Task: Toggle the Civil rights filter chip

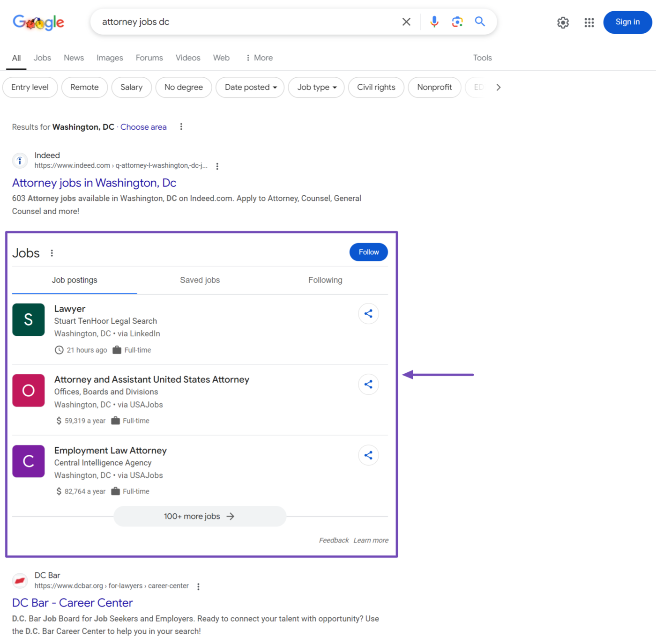Action: (x=376, y=88)
